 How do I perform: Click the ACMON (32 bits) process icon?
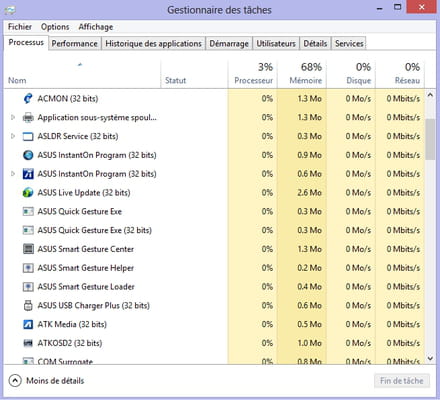(28, 99)
